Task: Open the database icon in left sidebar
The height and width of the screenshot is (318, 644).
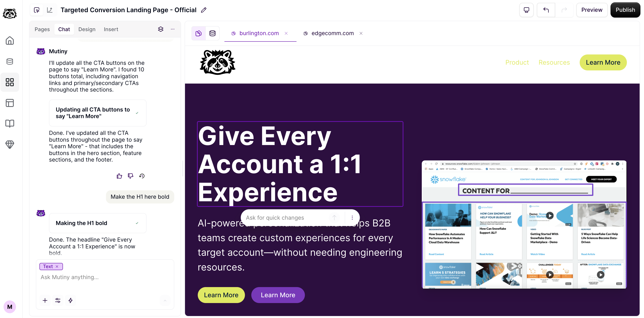Action: [x=10, y=61]
